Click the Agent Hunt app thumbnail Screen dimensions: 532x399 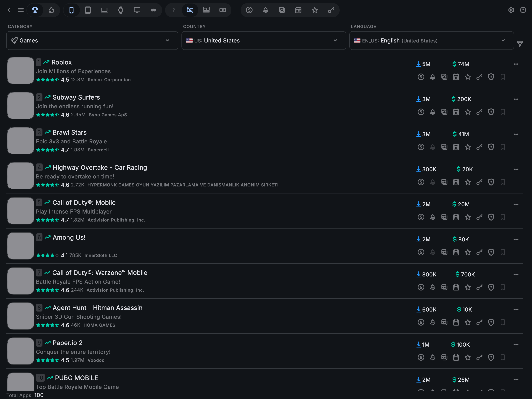21,316
